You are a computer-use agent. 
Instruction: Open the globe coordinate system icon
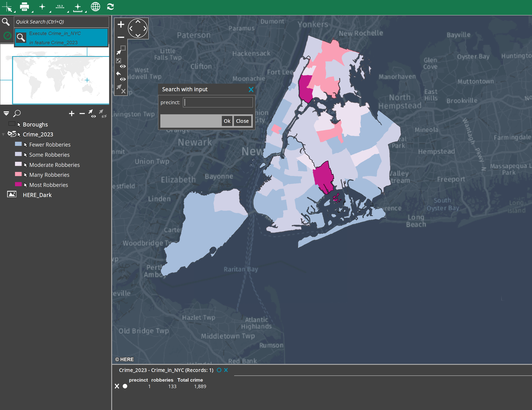click(x=95, y=7)
